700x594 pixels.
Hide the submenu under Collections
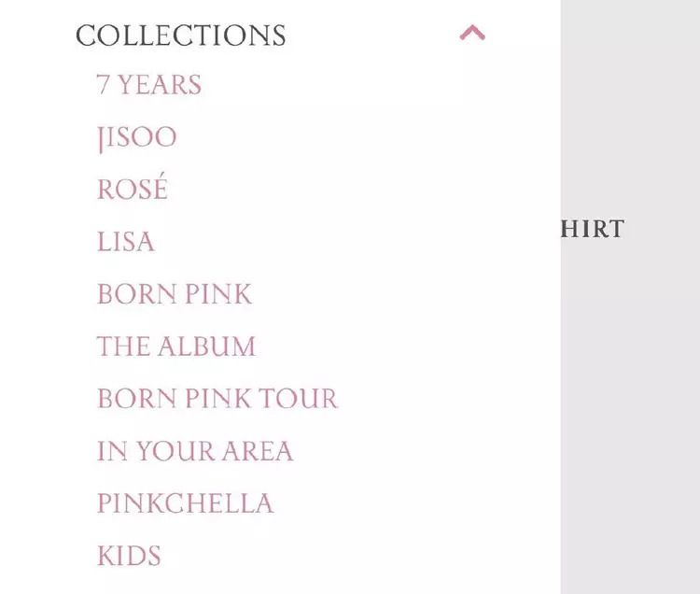click(x=472, y=34)
